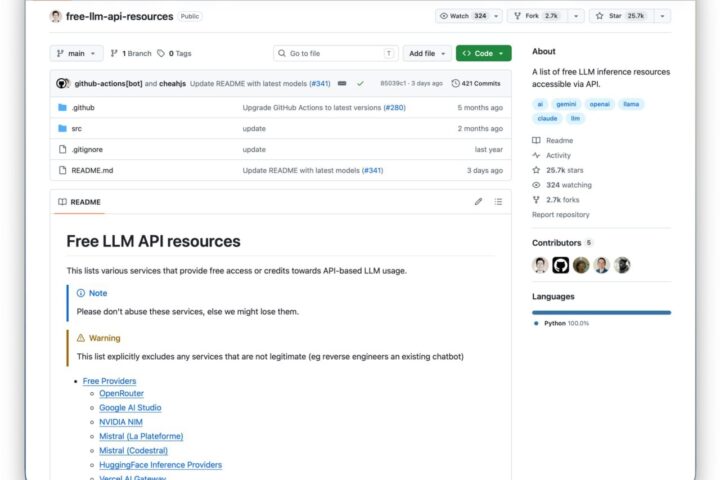Open the main branch dropdown

pyautogui.click(x=77, y=53)
